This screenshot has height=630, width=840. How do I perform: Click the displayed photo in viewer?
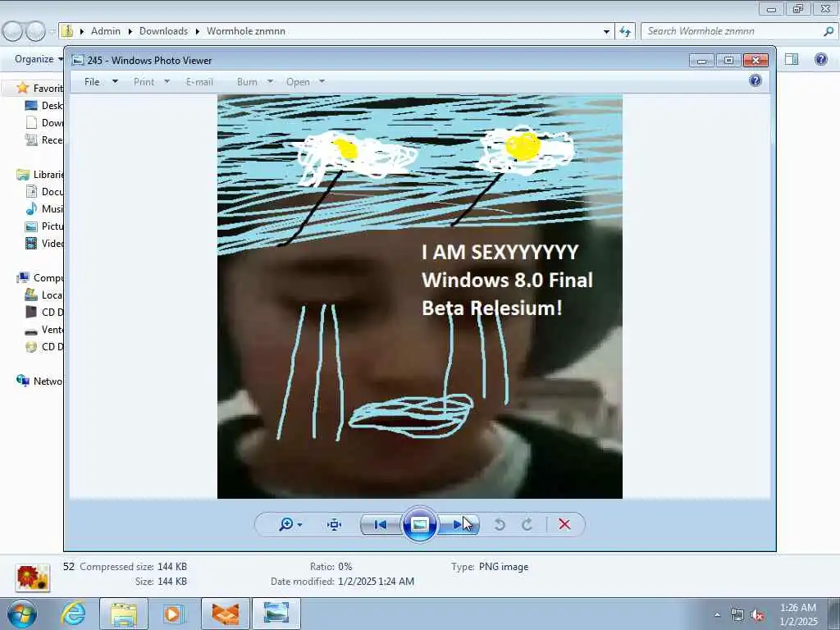point(419,296)
